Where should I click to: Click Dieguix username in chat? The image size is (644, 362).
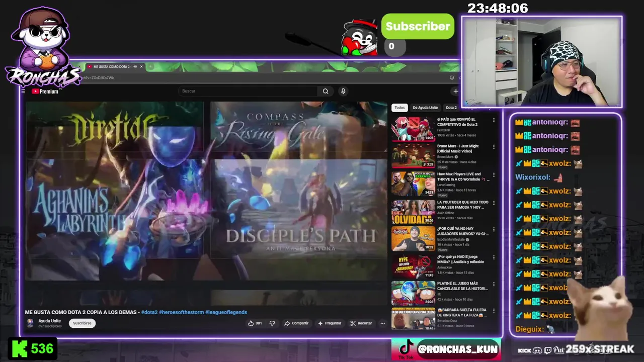(529, 329)
